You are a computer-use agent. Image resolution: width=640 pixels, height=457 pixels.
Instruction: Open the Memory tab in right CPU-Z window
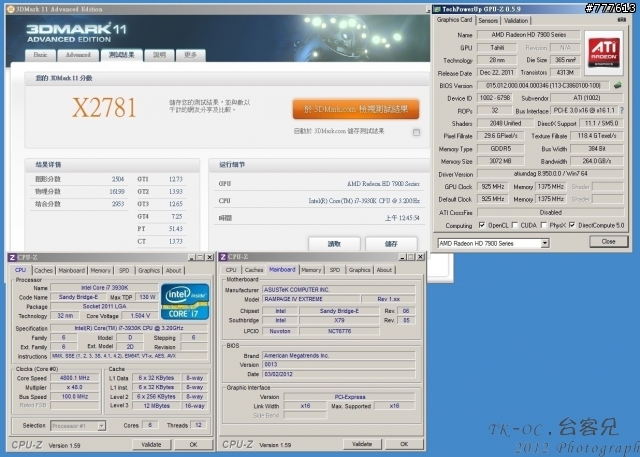coord(311,270)
